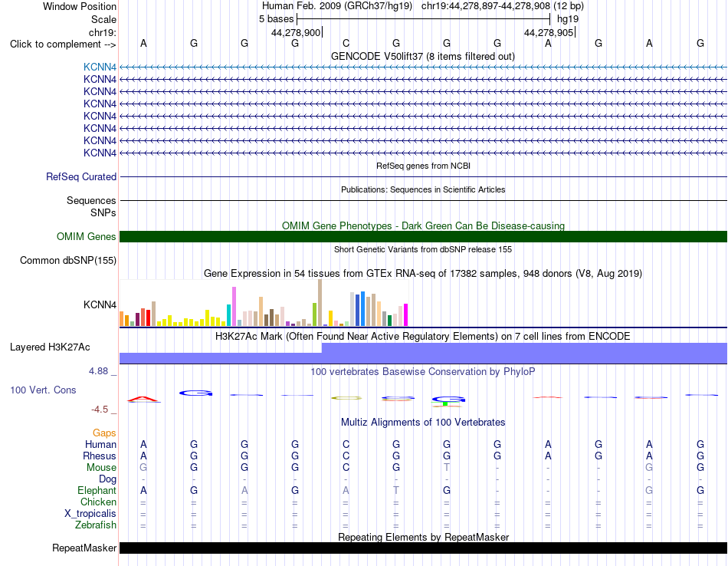Click the 44,278,900 coordinate marker

click(x=296, y=32)
